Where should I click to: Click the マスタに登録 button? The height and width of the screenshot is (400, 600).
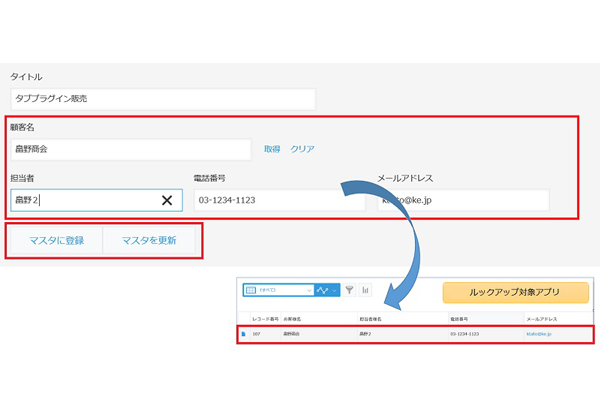[56, 241]
